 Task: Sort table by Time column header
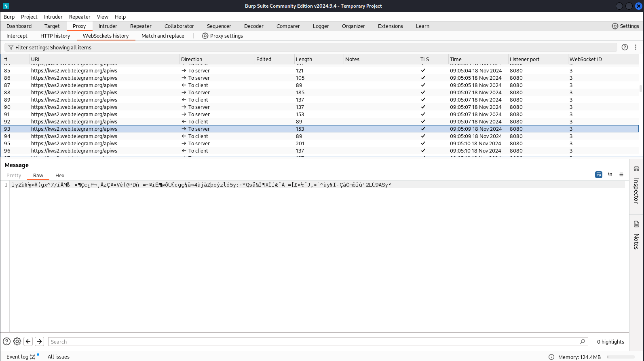478,59
